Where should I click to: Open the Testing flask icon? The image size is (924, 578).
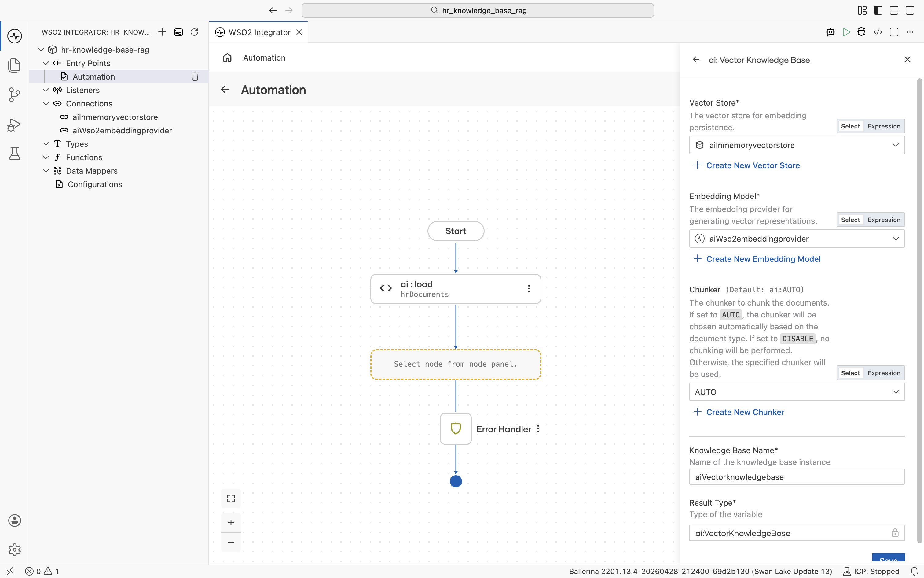(14, 154)
